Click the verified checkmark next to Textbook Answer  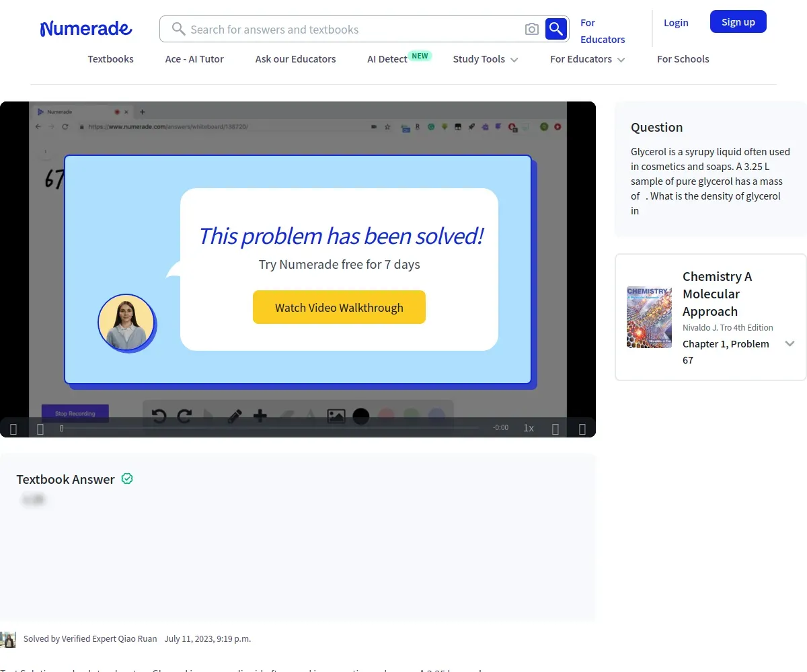click(x=127, y=478)
